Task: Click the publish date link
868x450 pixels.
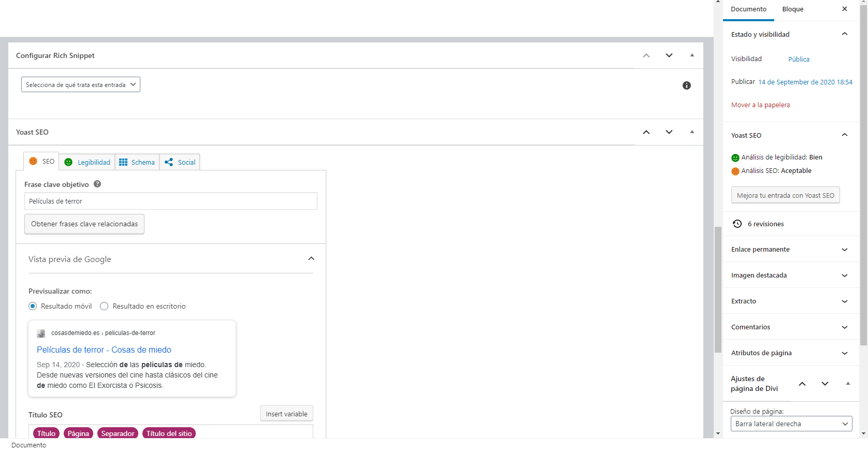Action: pos(805,82)
